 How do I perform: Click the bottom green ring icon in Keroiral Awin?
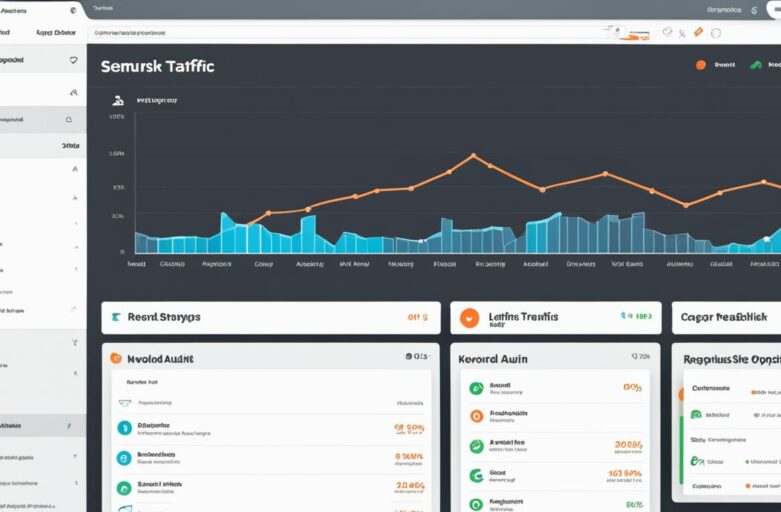point(477,505)
